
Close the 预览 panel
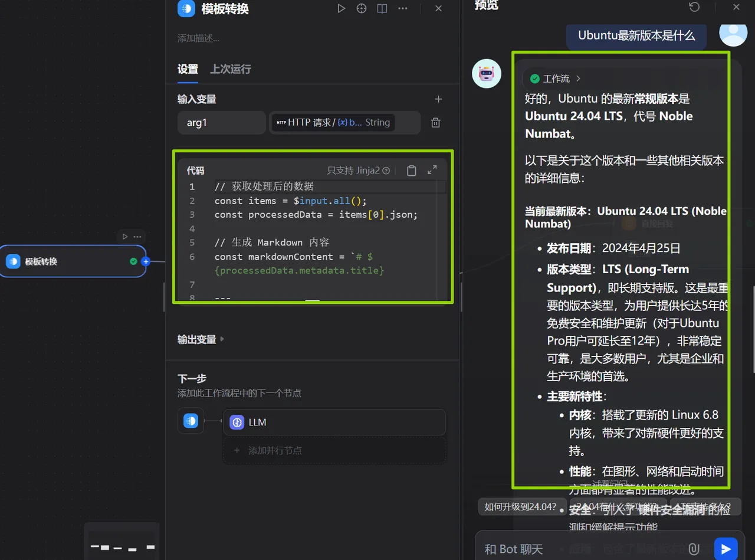point(736,6)
